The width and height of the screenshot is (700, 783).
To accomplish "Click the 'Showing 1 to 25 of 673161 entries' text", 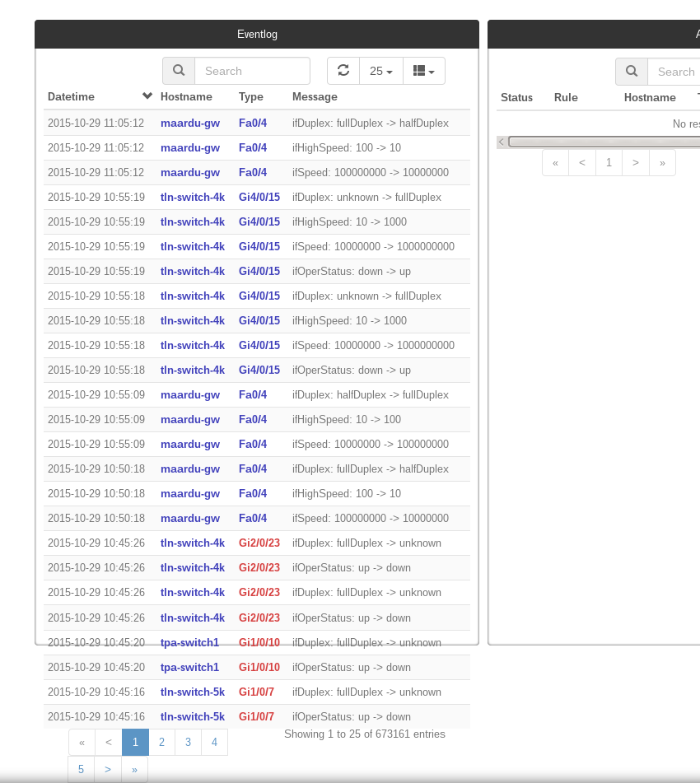I will [x=365, y=734].
